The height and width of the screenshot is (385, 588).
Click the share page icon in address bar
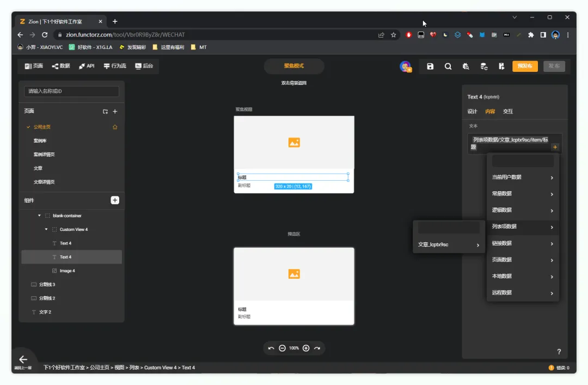tap(381, 35)
